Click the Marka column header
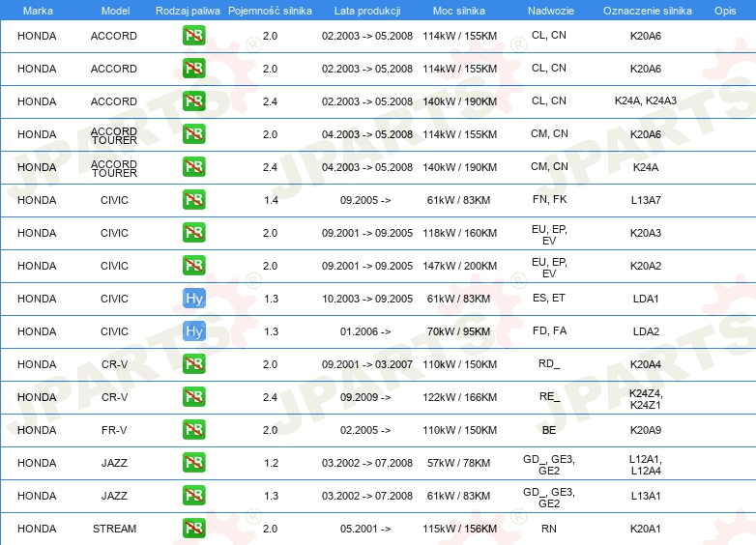This screenshot has width=756, height=545. tap(38, 11)
